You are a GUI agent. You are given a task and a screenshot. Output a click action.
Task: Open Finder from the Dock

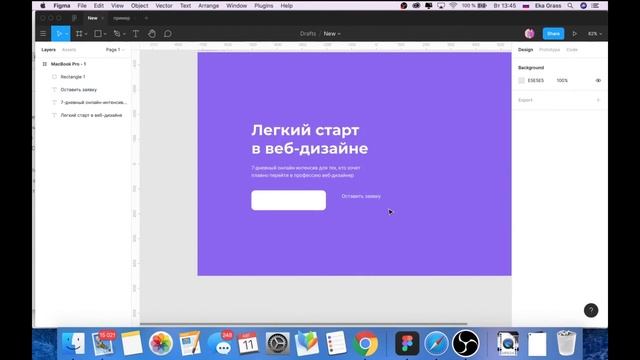pos(73,343)
